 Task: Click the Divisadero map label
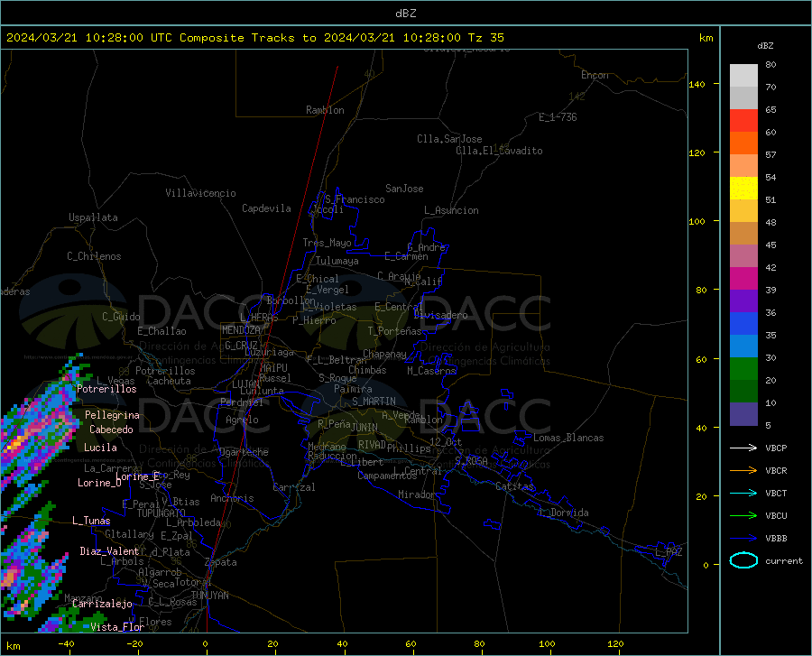point(440,315)
